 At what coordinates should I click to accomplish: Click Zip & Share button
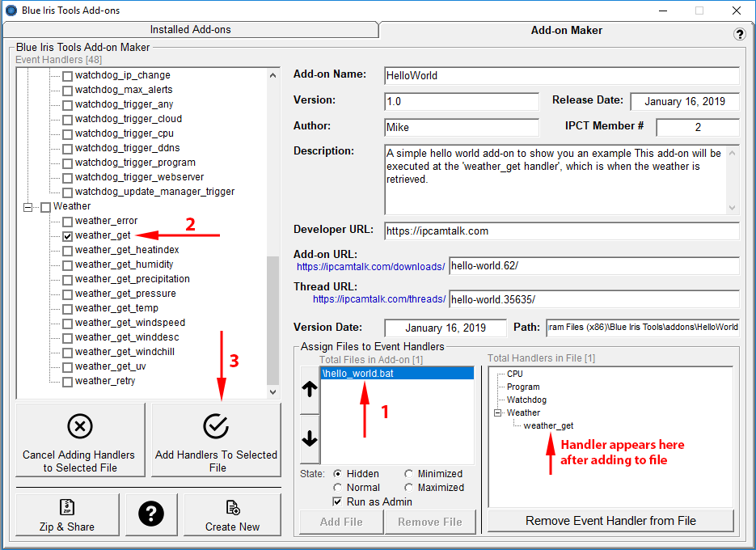(x=67, y=514)
